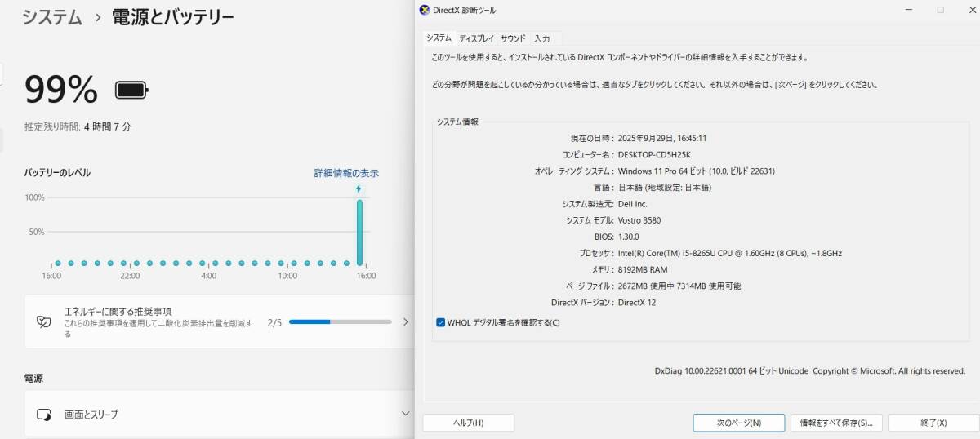The width and height of the screenshot is (980, 439).
Task: Click the ヘルプ(H) button
Action: [468, 423]
